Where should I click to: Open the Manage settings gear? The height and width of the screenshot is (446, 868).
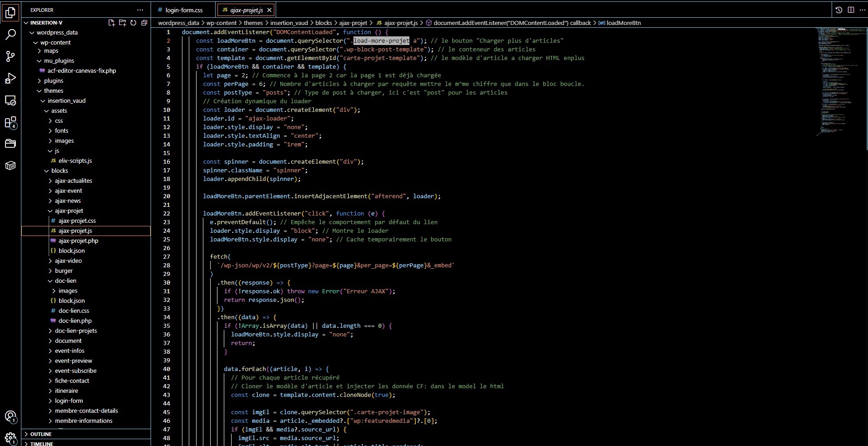pyautogui.click(x=10, y=438)
